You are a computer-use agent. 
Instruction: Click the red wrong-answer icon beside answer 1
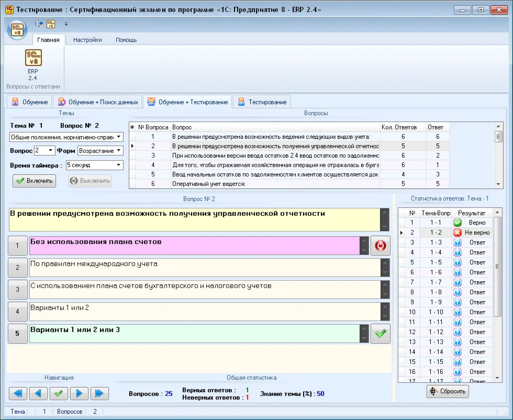click(x=381, y=246)
